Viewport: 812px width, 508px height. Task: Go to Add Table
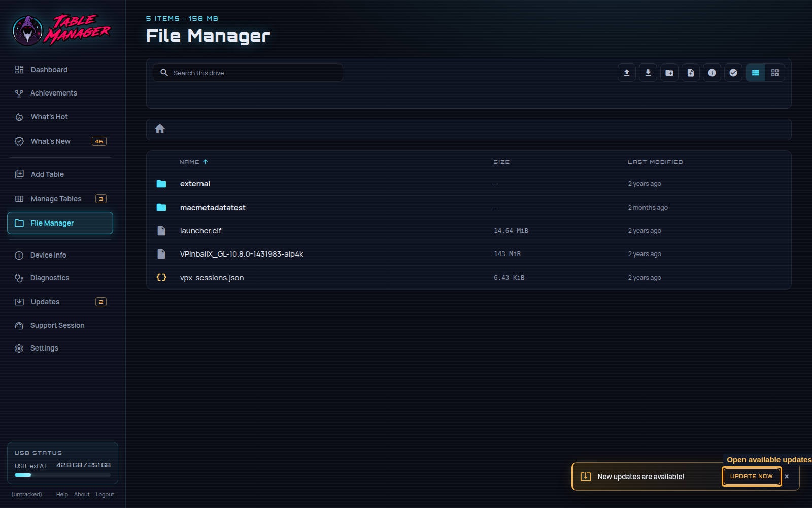pyautogui.click(x=60, y=174)
